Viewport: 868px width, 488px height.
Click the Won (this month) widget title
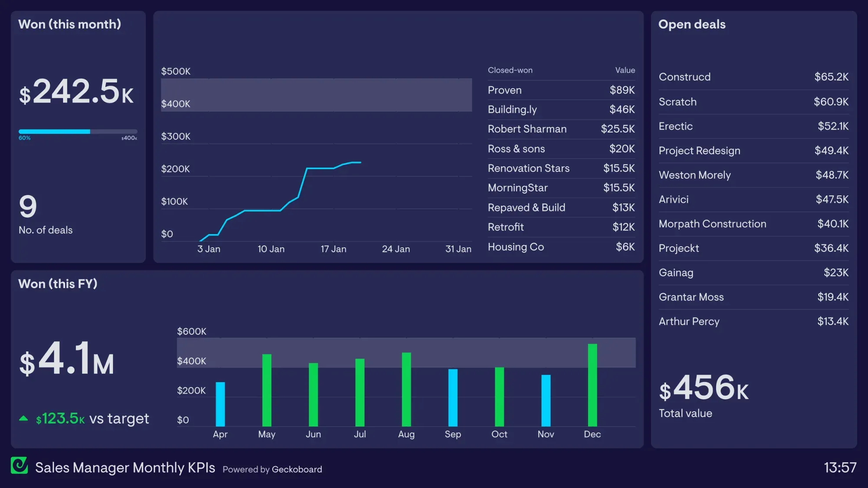[69, 24]
